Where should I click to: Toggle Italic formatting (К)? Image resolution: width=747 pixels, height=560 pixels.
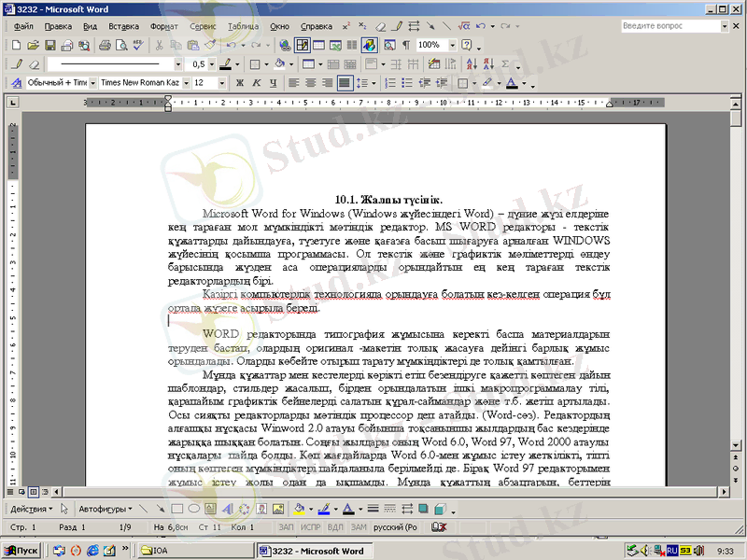pyautogui.click(x=255, y=83)
